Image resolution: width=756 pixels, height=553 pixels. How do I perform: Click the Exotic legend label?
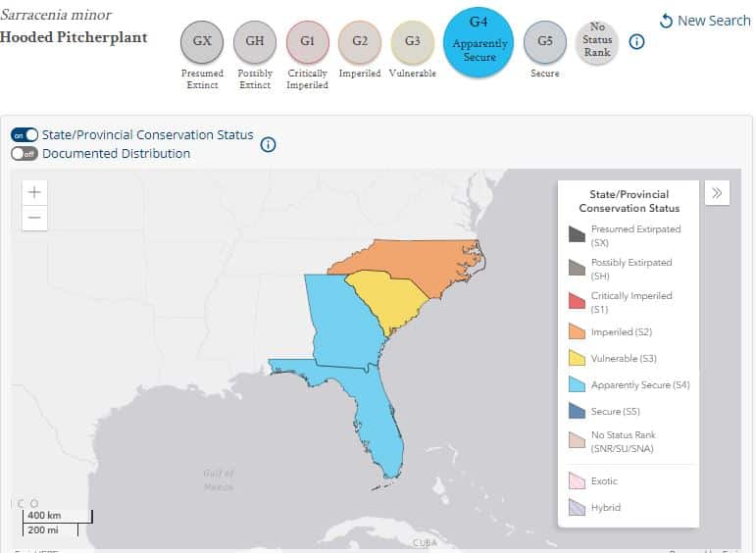coord(604,481)
